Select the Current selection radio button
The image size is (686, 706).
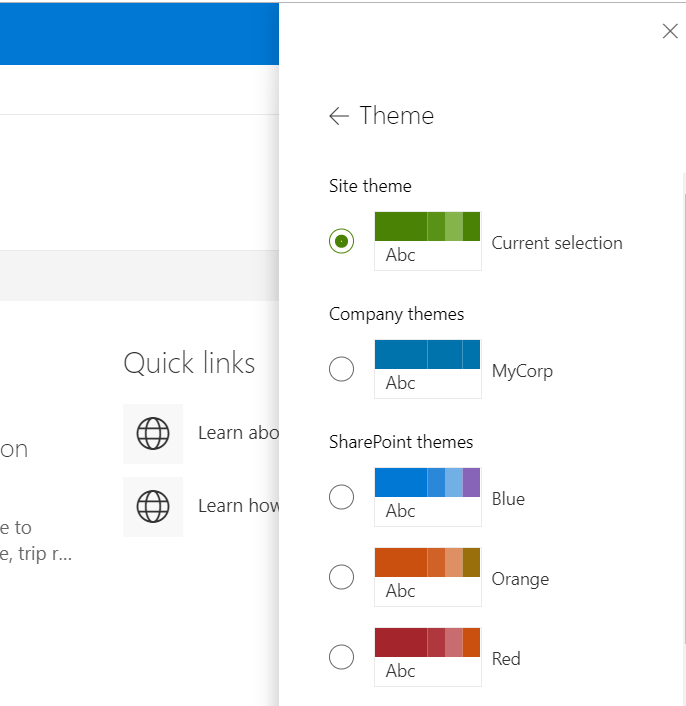coord(341,241)
